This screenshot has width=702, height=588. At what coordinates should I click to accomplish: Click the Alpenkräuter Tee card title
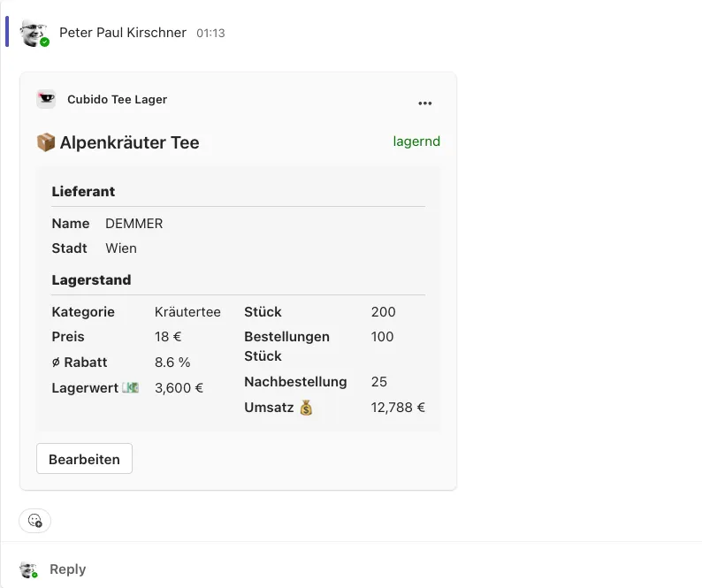coord(129,142)
